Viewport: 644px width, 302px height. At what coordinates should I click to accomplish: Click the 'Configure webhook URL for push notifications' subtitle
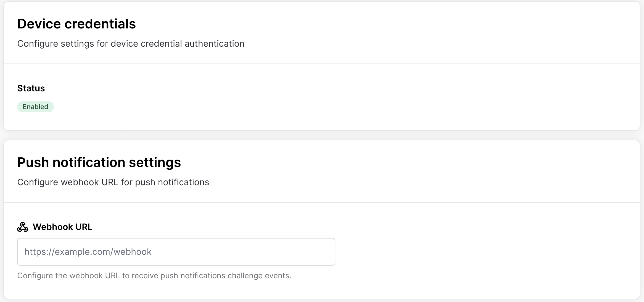113,182
